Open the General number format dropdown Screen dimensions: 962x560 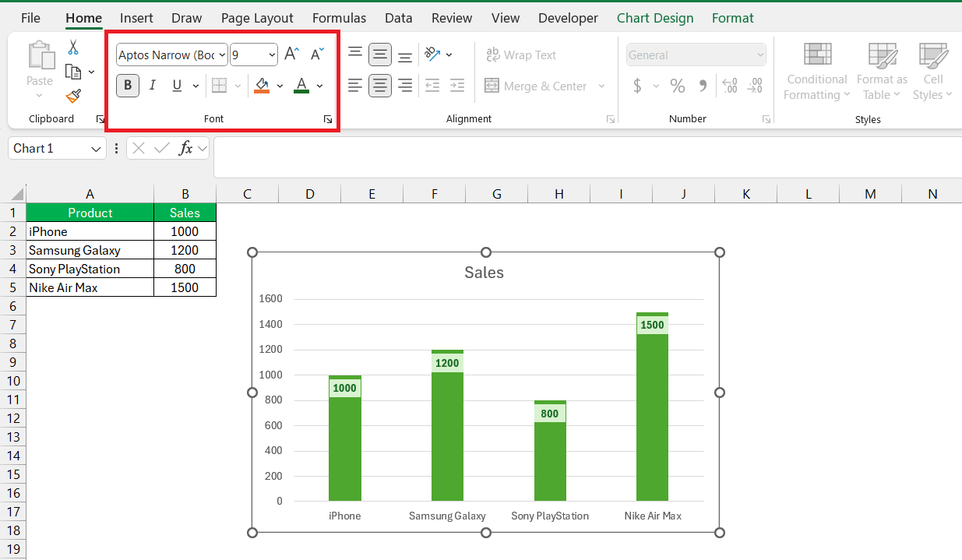(760, 55)
